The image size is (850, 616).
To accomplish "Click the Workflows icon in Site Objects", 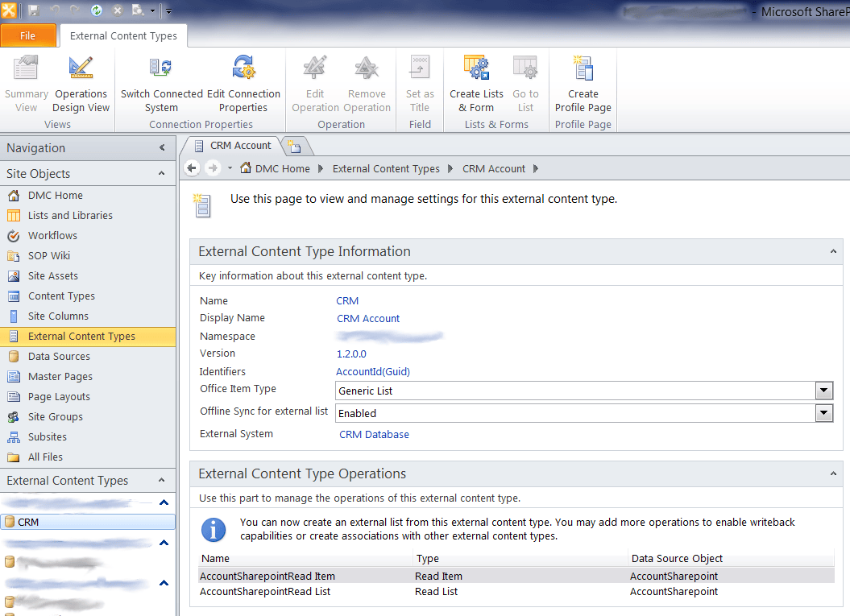I will (x=14, y=236).
